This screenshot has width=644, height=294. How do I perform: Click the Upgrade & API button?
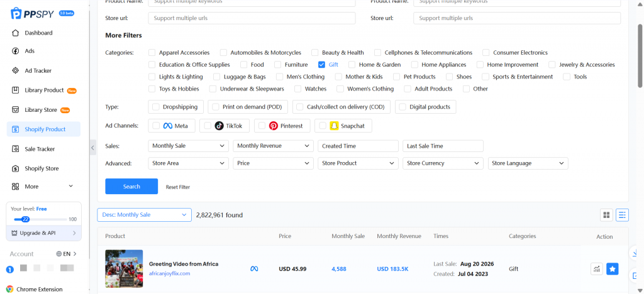(x=43, y=233)
